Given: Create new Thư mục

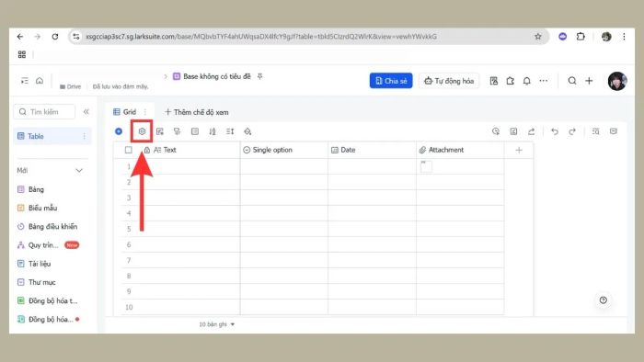Looking at the screenshot, I should [x=37, y=282].
